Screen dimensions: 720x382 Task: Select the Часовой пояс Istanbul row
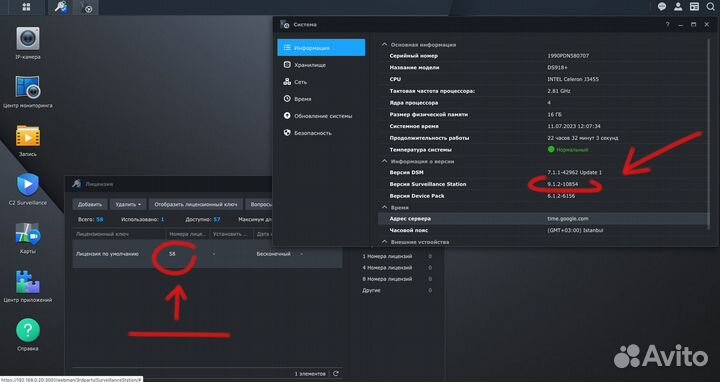[x=544, y=230]
